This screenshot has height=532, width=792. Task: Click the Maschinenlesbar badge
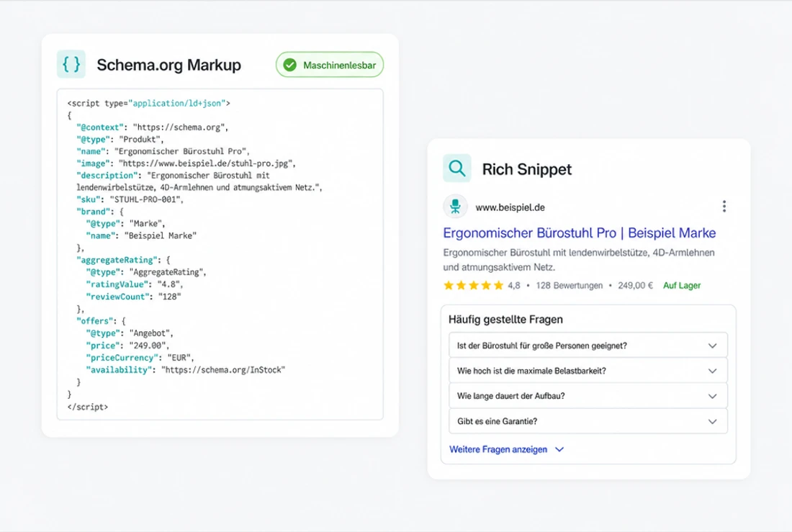coord(329,65)
